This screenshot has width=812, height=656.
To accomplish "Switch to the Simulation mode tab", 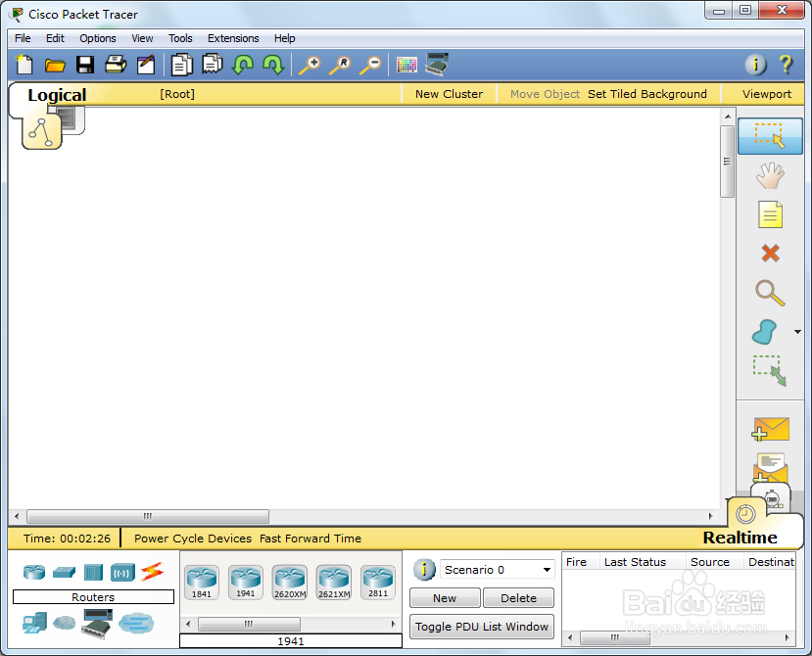I will pyautogui.click(x=772, y=498).
